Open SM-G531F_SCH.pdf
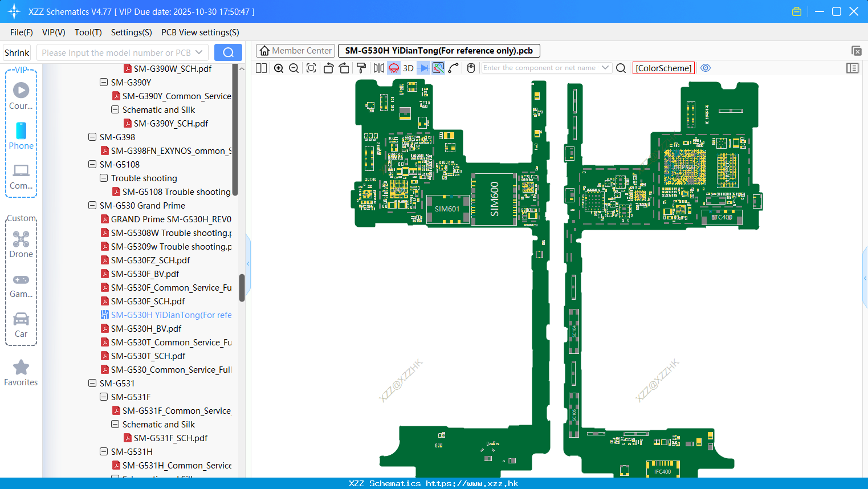This screenshot has height=489, width=868. click(x=171, y=438)
